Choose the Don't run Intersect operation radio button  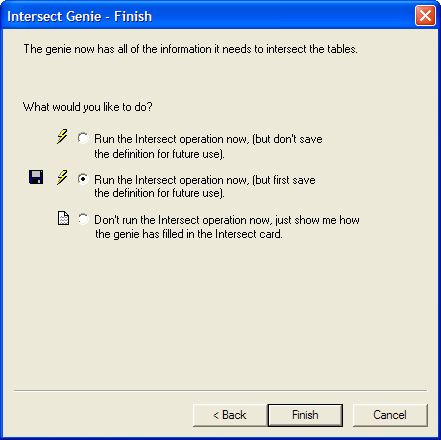[83, 219]
